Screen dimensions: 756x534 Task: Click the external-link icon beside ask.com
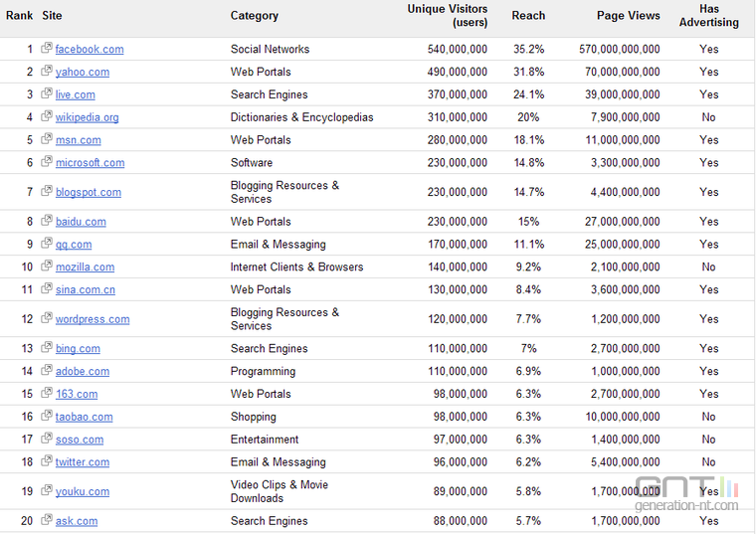click(x=47, y=519)
